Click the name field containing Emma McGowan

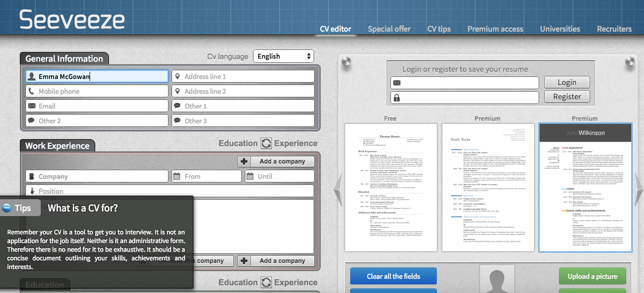[97, 76]
